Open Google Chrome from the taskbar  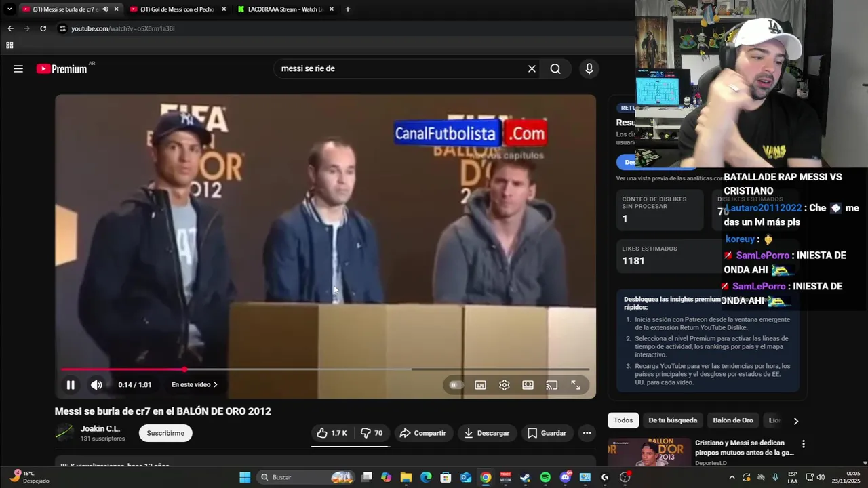coord(486,477)
